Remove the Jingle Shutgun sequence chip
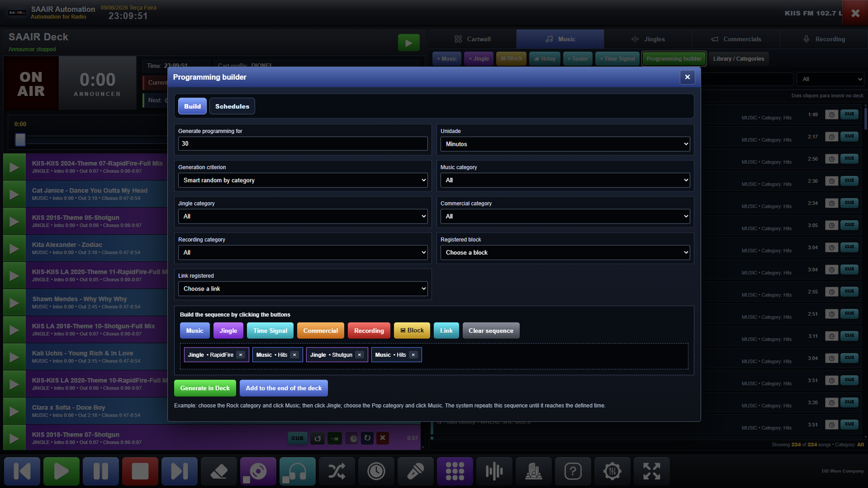The width and height of the screenshot is (868, 488). [x=359, y=355]
